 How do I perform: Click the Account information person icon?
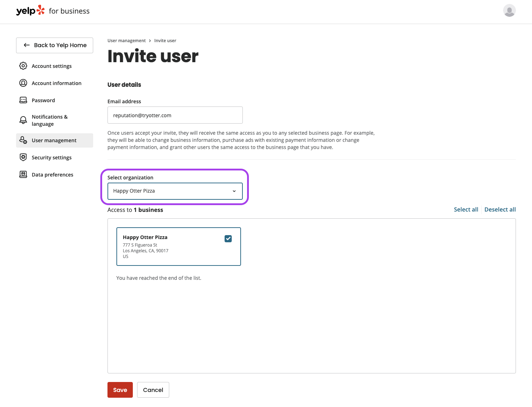(23, 83)
